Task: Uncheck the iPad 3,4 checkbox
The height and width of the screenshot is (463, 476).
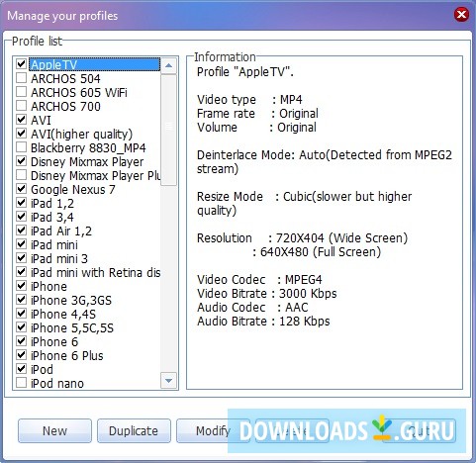Action: (22, 217)
